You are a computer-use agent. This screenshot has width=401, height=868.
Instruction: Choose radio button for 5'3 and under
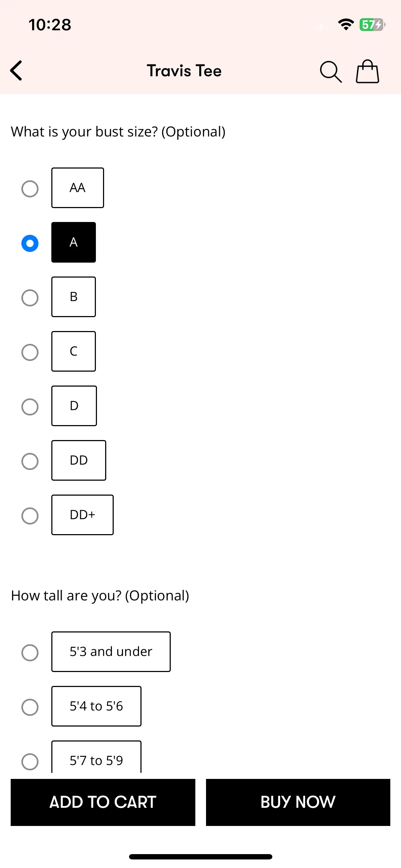click(x=30, y=652)
